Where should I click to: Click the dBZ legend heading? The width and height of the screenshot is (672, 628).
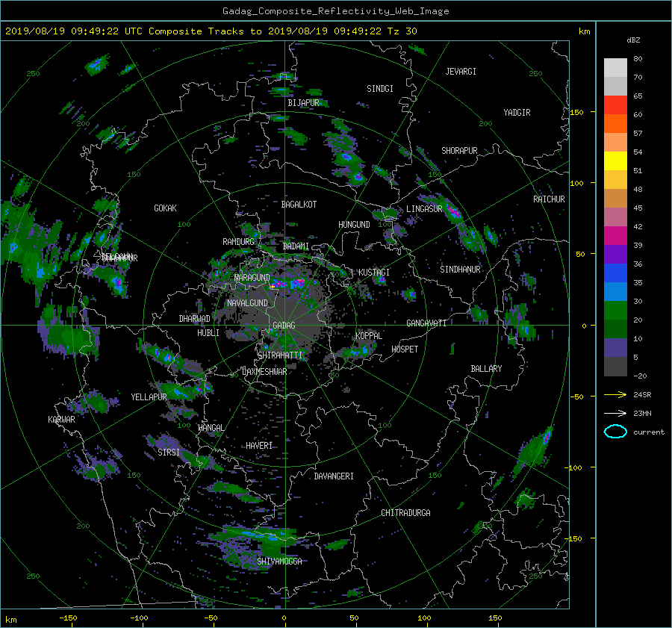[x=633, y=40]
